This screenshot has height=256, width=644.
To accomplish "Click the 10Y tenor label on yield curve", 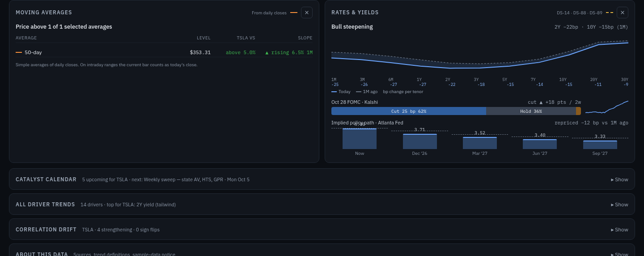I will [x=563, y=80].
